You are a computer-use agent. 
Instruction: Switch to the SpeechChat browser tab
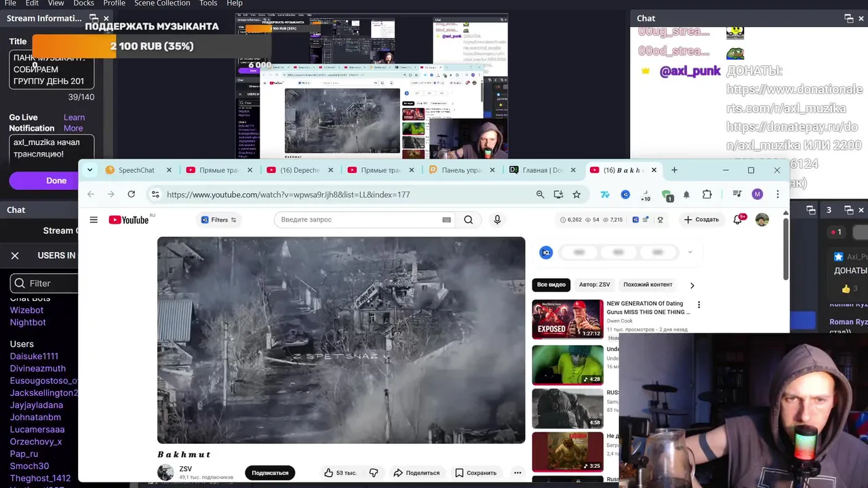click(137, 170)
